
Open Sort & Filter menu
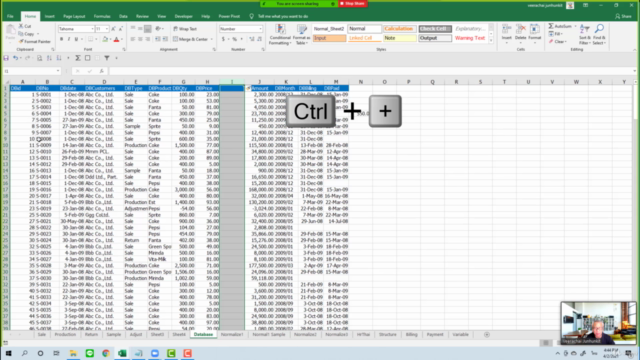click(584, 34)
